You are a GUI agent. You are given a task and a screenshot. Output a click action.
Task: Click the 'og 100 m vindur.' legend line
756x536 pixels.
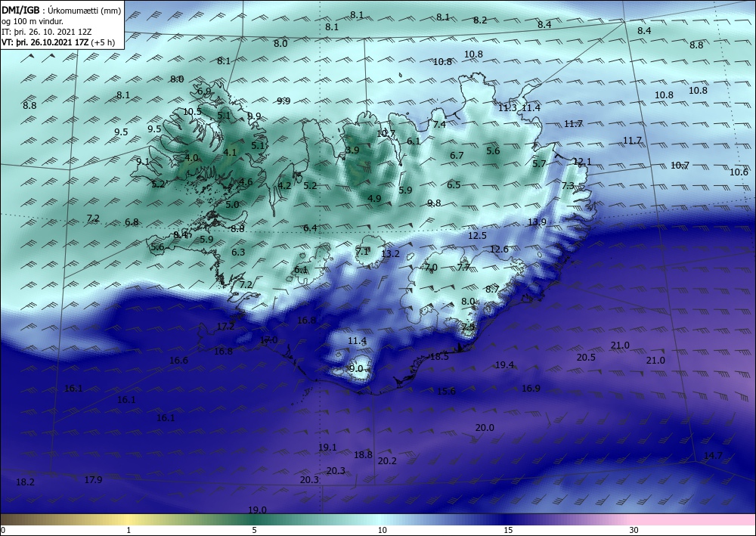[x=33, y=21]
